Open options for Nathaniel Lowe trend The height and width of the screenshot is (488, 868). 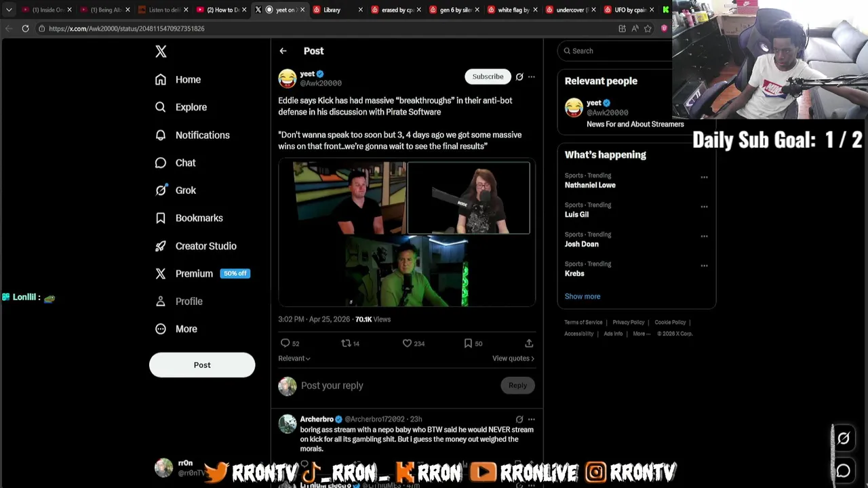[704, 177]
